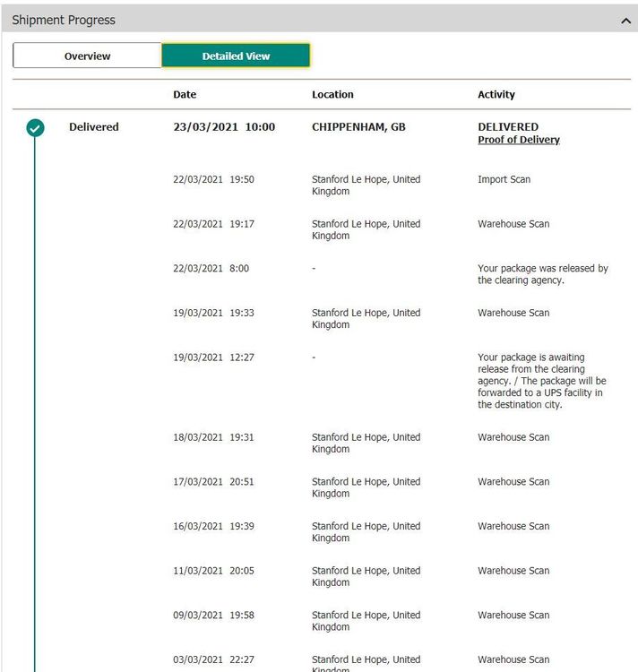Click the Warehouse Scan entry for 09/03/2021

(513, 616)
